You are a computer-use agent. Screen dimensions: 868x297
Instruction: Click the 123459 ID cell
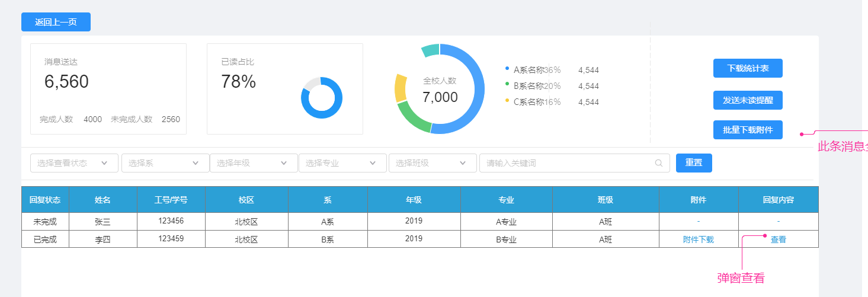point(171,239)
